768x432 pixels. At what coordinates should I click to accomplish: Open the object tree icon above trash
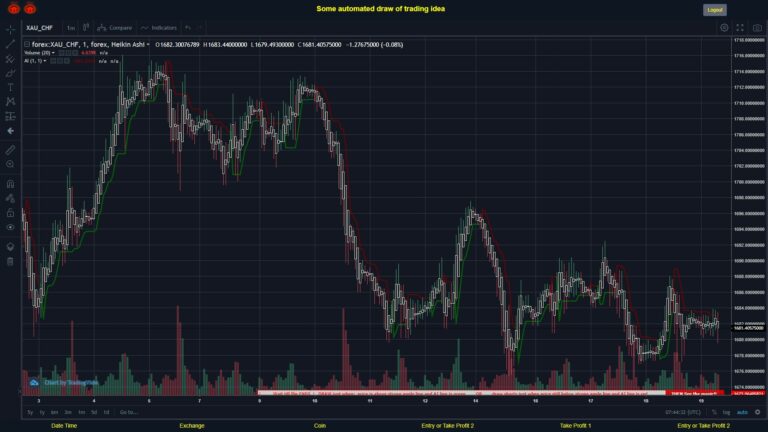(10, 246)
